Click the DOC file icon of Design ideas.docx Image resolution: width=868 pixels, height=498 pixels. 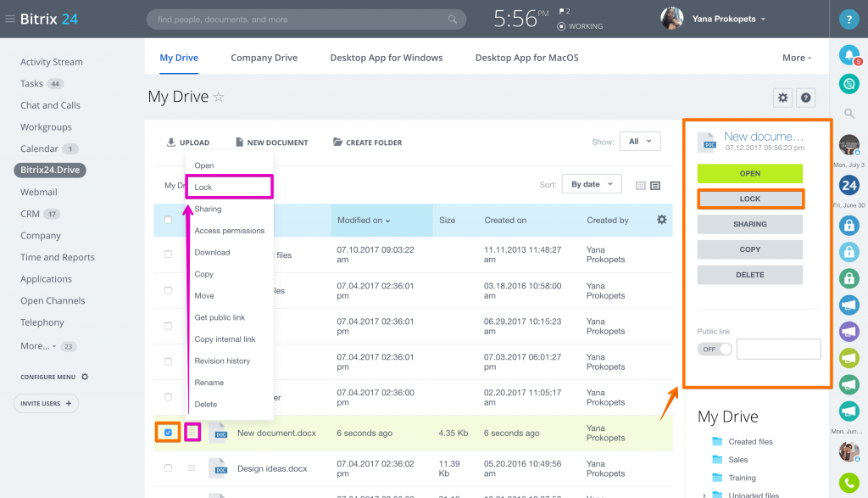click(220, 468)
